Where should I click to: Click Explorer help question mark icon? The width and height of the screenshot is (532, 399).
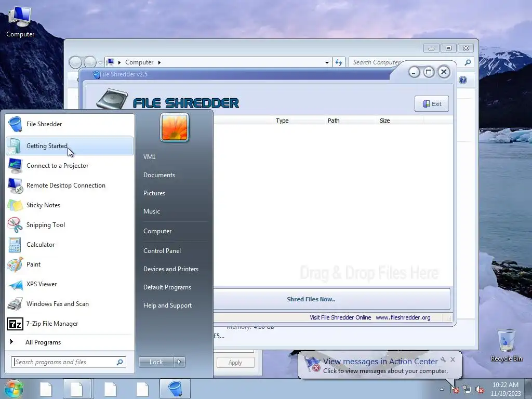click(463, 80)
